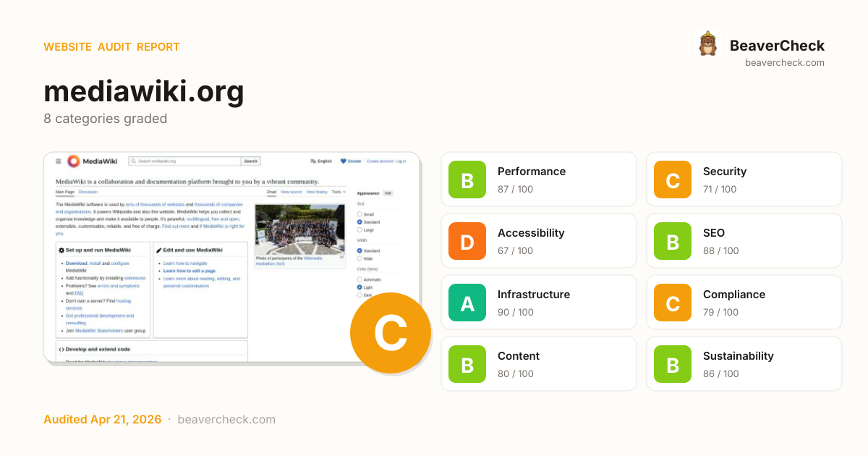Click the BeaverCheck beaver mascot logo
Image resolution: width=868 pixels, height=456 pixels.
pos(707,44)
